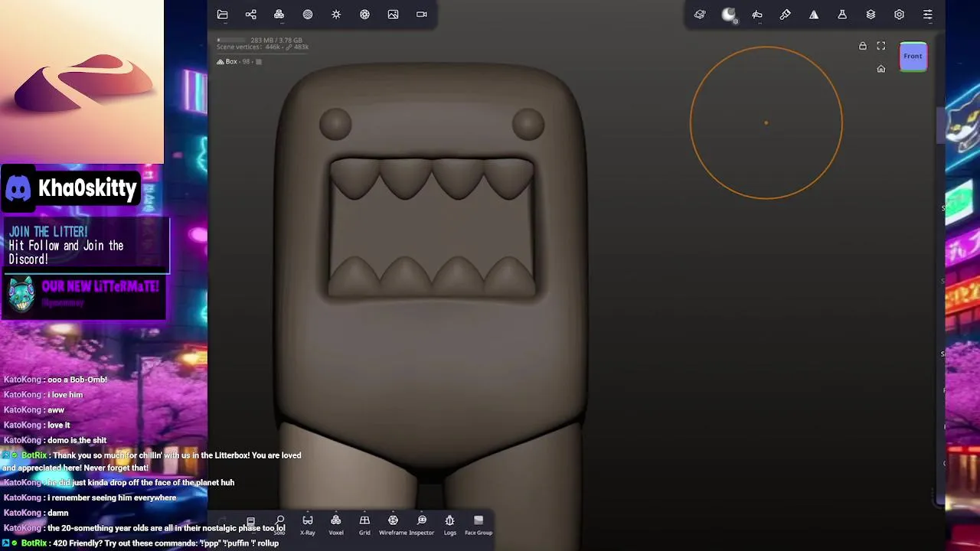Open the Layers stack menu

(x=871, y=15)
